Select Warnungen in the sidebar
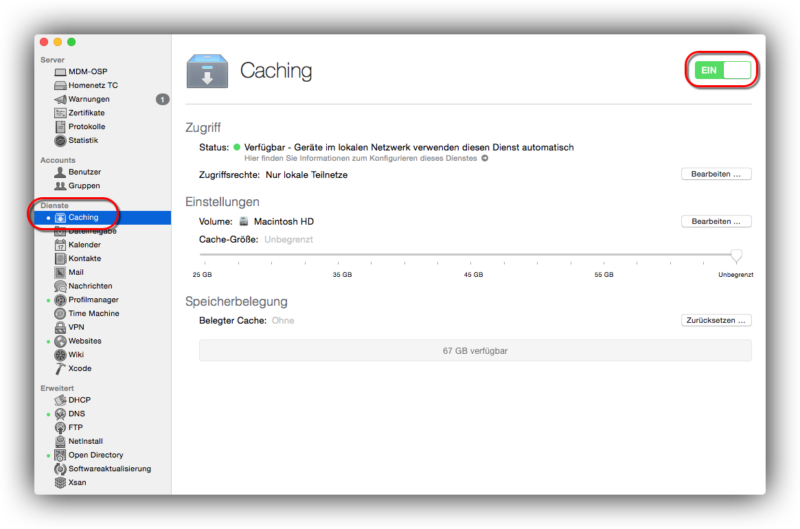Screen dimensions: 800x529 coord(89,99)
